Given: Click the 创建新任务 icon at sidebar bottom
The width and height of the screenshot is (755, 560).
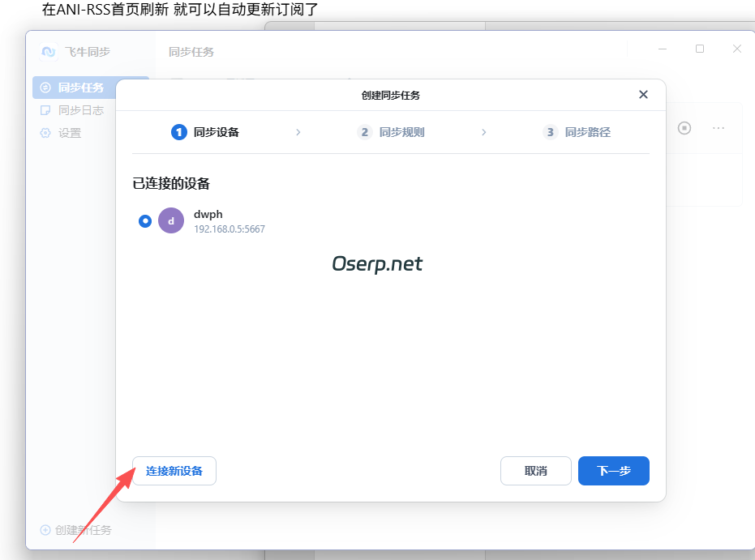Looking at the screenshot, I should pyautogui.click(x=45, y=529).
